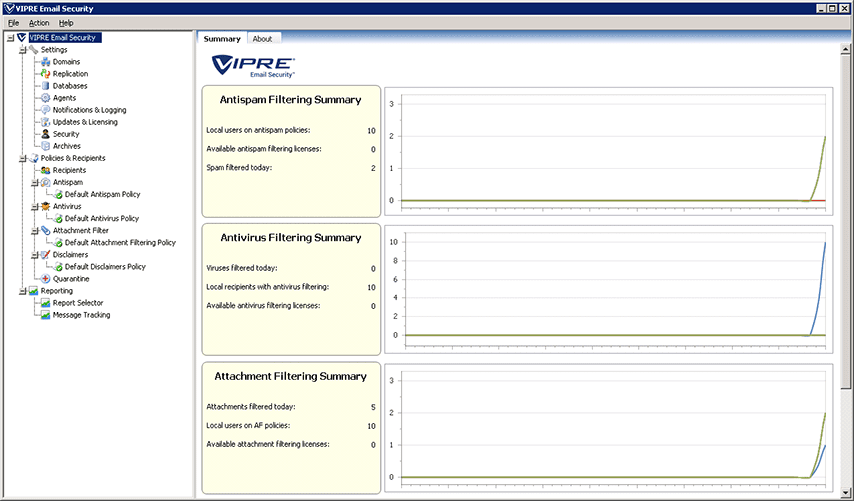Select Default Antivirus Policy
The width and height of the screenshot is (854, 501).
[101, 218]
